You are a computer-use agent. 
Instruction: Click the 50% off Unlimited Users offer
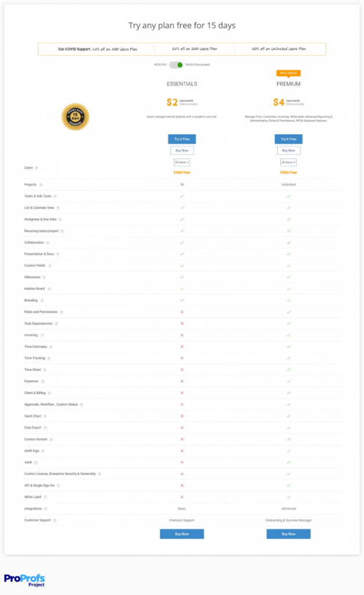point(279,49)
